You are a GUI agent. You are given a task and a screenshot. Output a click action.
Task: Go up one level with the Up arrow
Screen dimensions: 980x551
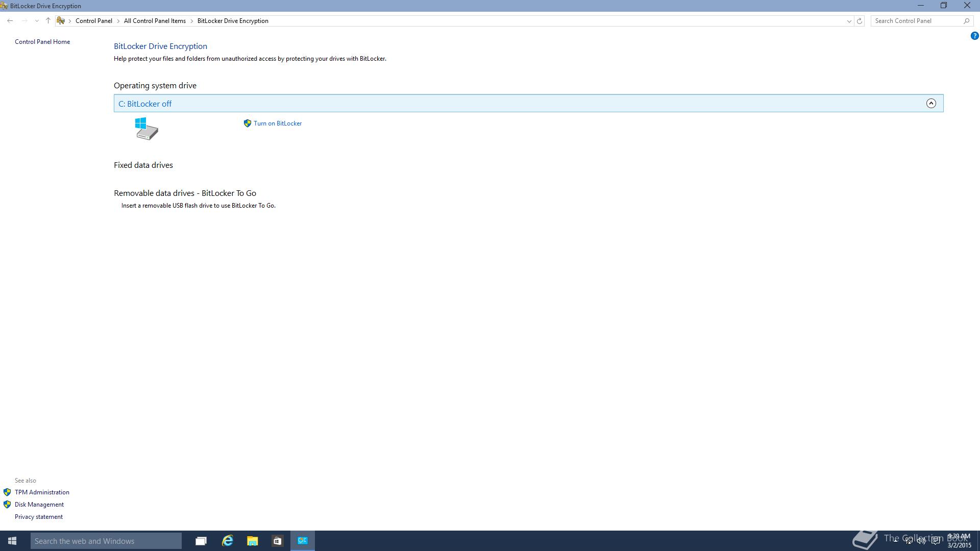click(x=48, y=21)
